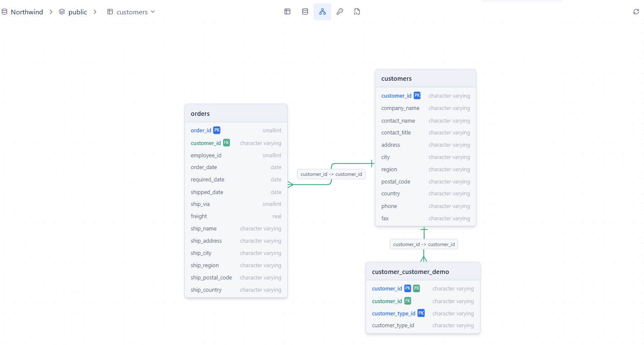Screen dimensions: 644x345
Task: Click the PK badge on customers customer_id
Action: (x=417, y=96)
